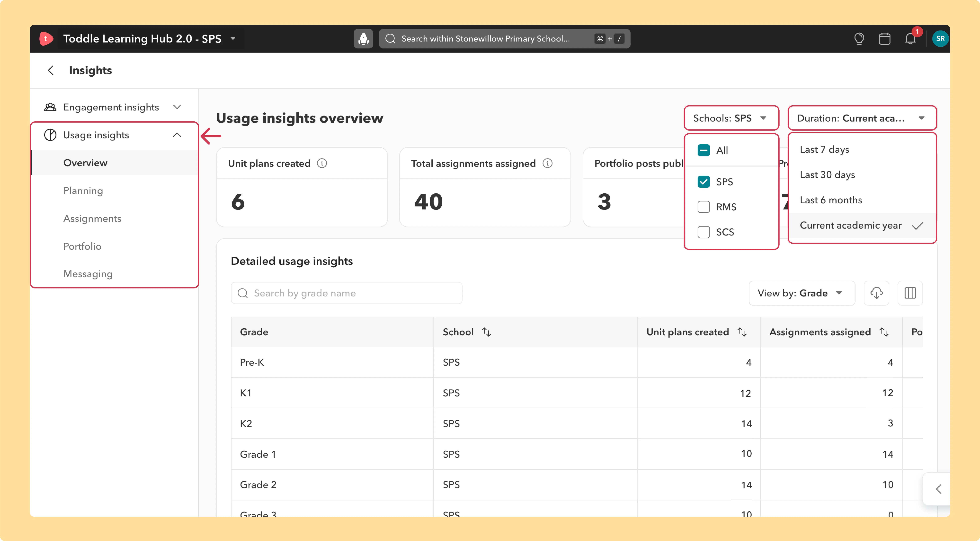Open the Duration filter dropdown
This screenshot has height=541, width=980.
(x=862, y=118)
